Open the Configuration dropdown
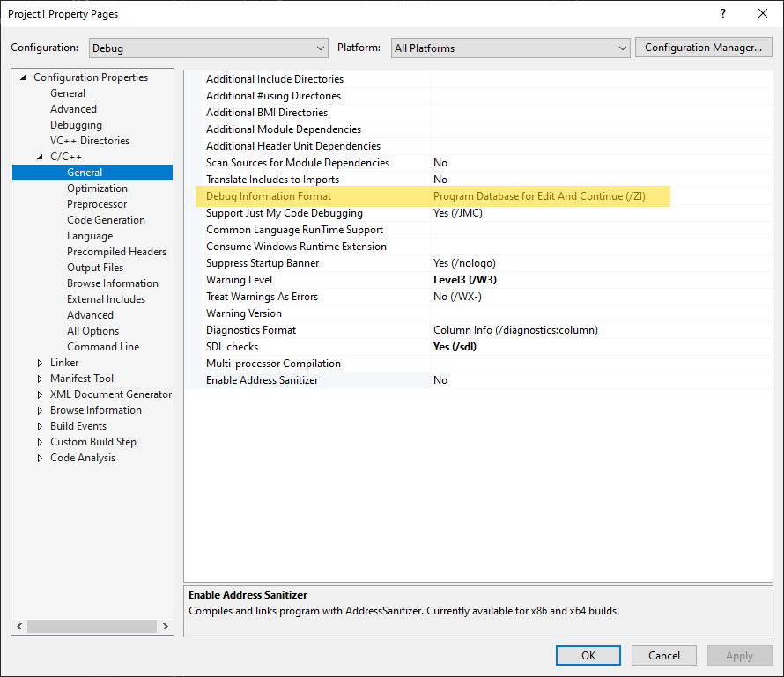784x677 pixels. (x=208, y=48)
